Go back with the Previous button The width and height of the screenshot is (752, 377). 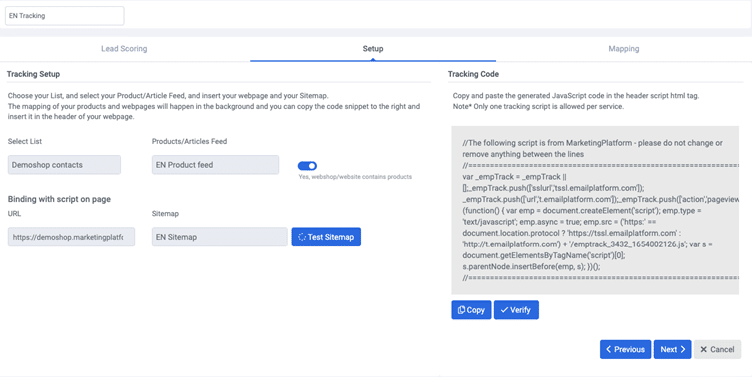(625, 349)
